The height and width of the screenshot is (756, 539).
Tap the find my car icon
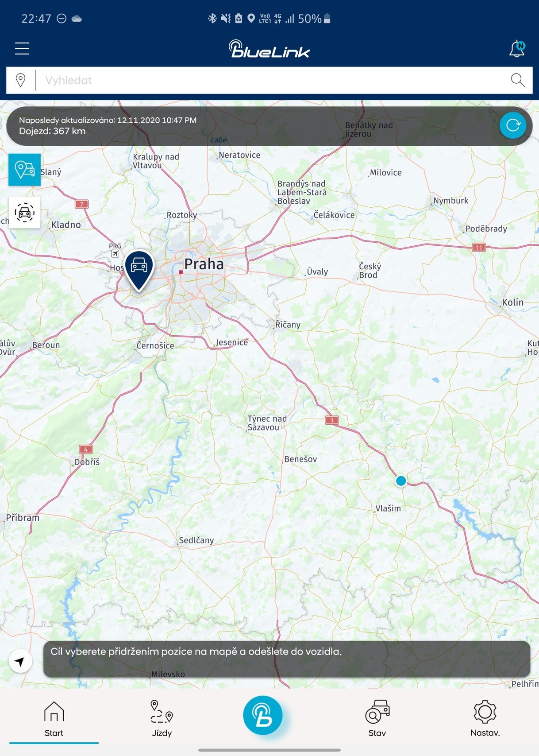pos(24,213)
